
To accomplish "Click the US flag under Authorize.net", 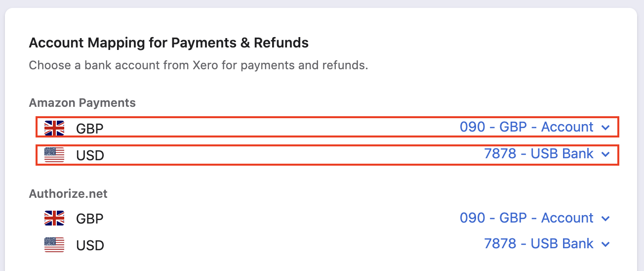I will pyautogui.click(x=54, y=245).
